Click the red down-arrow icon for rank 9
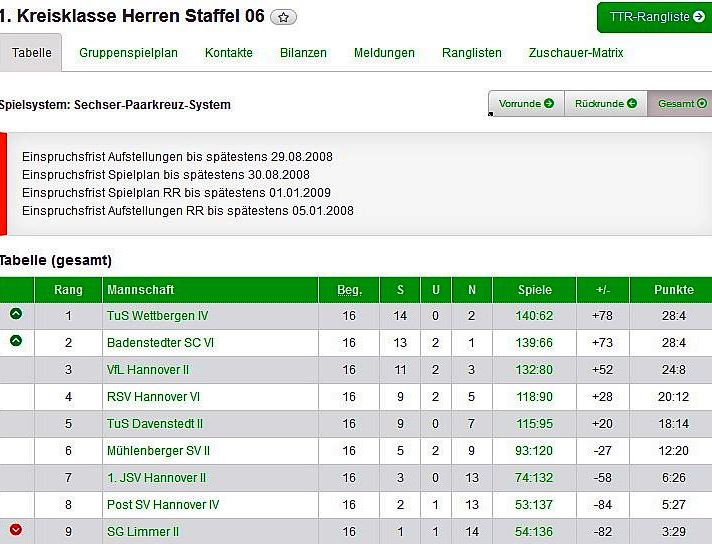Viewport: 712px width, 544px height. coord(16,530)
